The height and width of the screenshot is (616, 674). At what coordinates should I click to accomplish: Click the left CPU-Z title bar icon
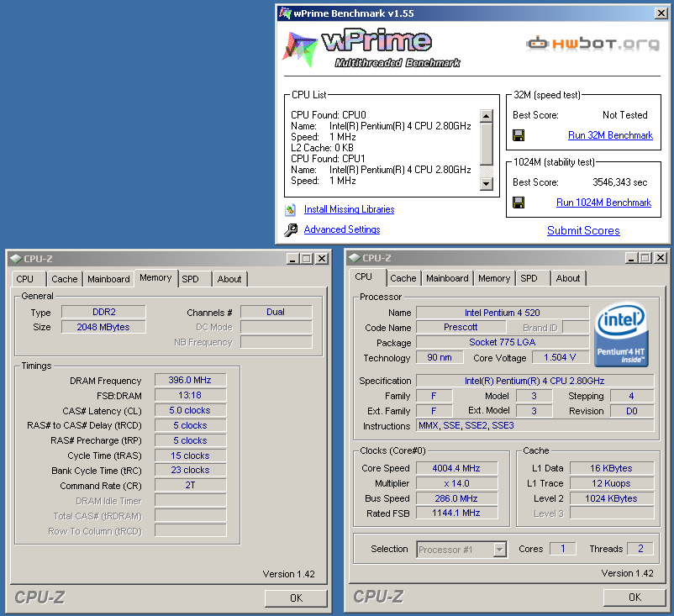coord(16,258)
